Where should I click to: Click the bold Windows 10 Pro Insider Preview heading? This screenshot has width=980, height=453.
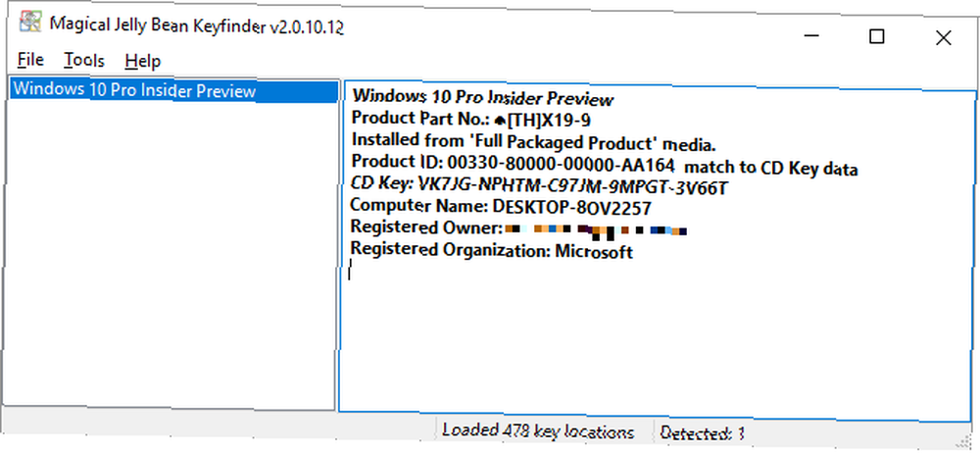[483, 98]
